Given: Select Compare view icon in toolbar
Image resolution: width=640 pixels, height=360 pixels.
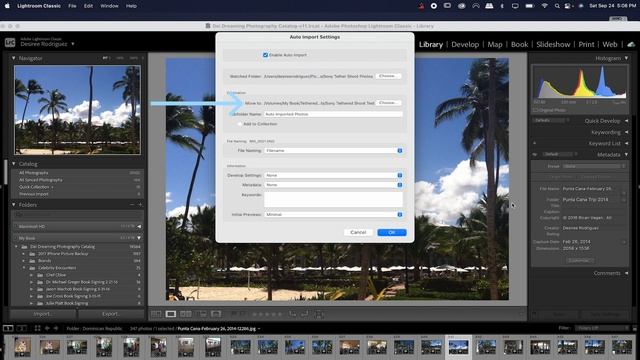Looking at the screenshot, I should click(x=186, y=314).
